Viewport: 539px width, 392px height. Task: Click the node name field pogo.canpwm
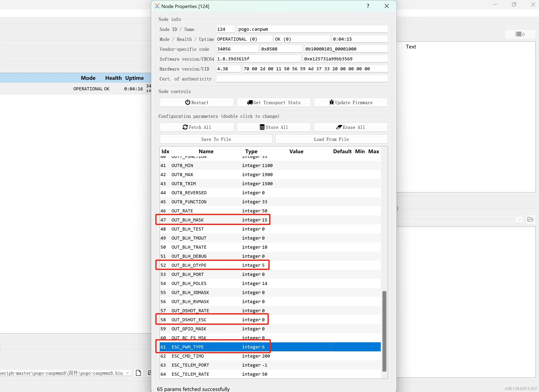[x=312, y=29]
